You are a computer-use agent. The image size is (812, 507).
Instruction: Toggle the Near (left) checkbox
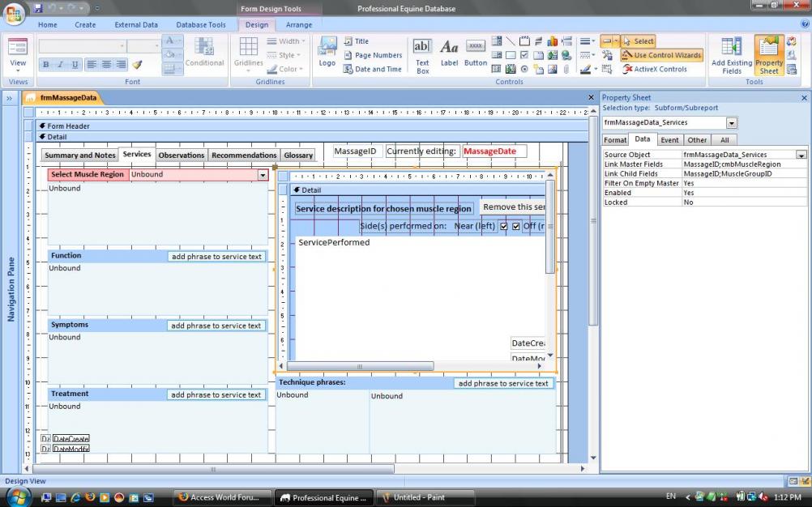point(504,226)
